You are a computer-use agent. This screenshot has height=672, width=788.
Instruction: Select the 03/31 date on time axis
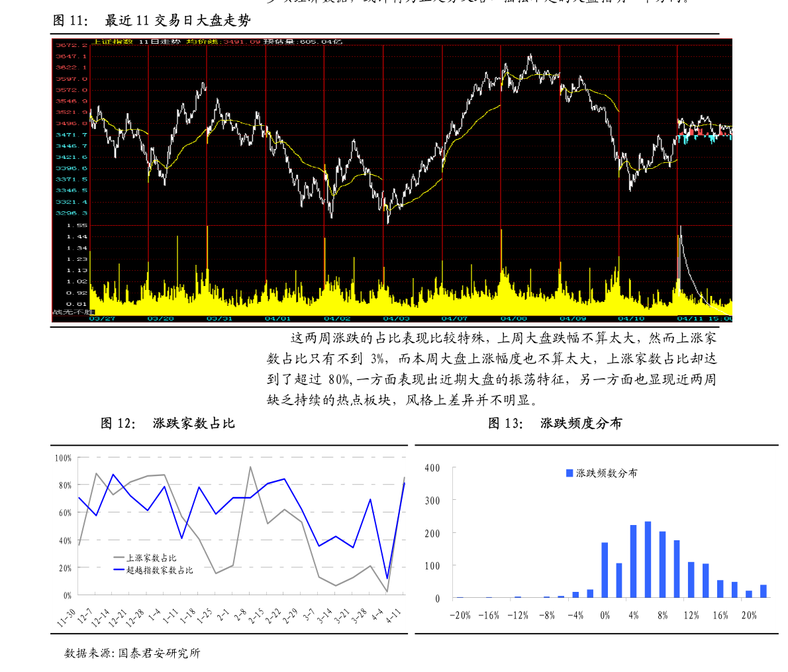tap(219, 318)
